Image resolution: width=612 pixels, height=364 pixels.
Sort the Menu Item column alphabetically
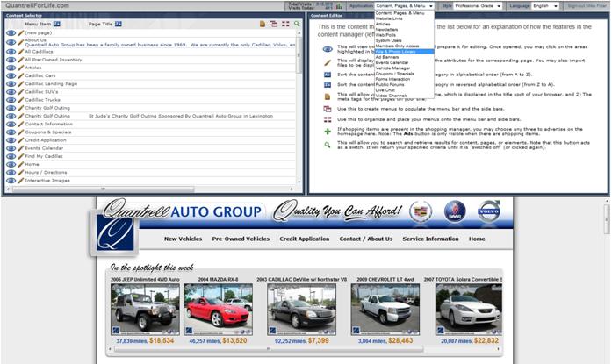[x=57, y=25]
